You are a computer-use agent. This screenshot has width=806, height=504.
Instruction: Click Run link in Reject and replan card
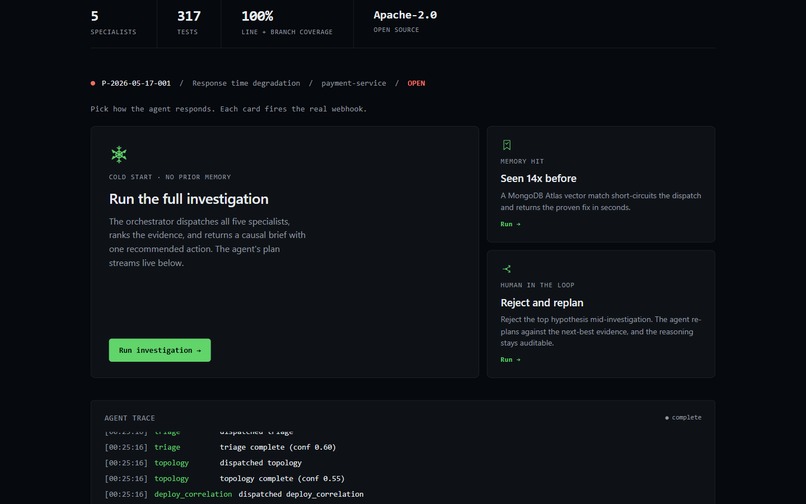(510, 359)
